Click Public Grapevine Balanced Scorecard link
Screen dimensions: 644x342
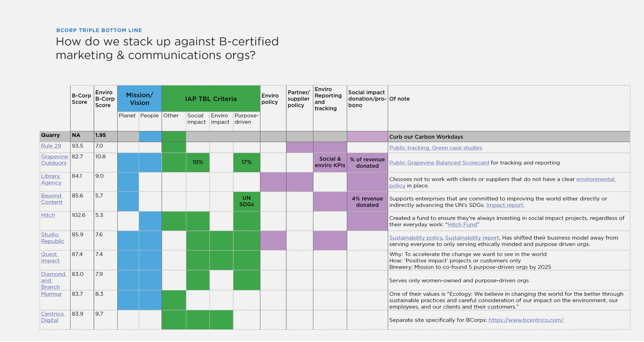pos(439,163)
